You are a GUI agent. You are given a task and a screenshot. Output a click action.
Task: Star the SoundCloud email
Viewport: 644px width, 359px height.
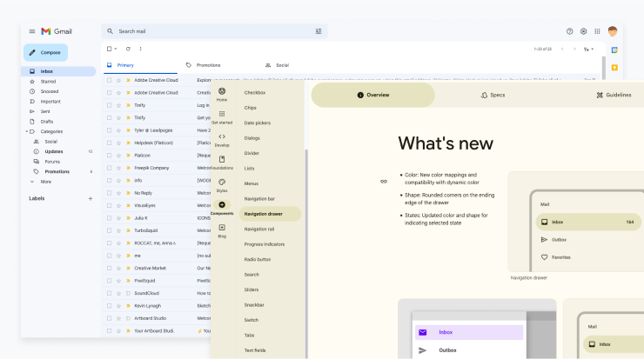click(x=118, y=293)
